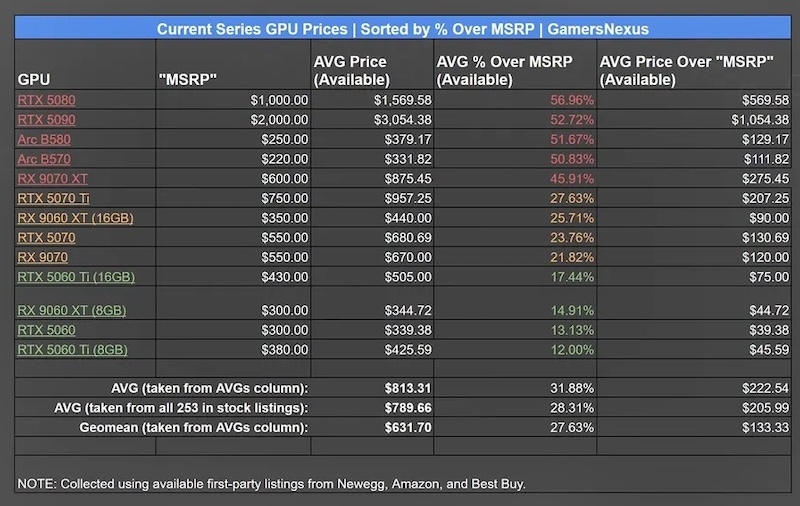Open the RTX 5080 link

[47, 100]
